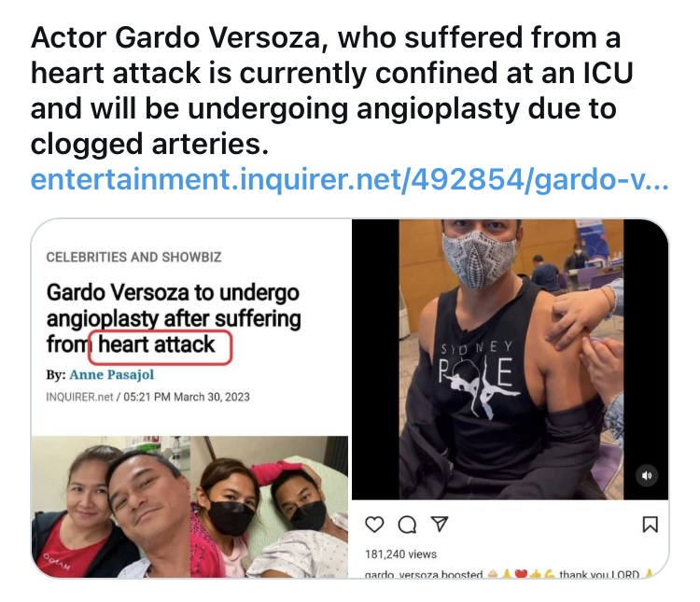This screenshot has height=602, width=700.
Task: Open the vaccination video thumbnail
Action: [x=511, y=359]
